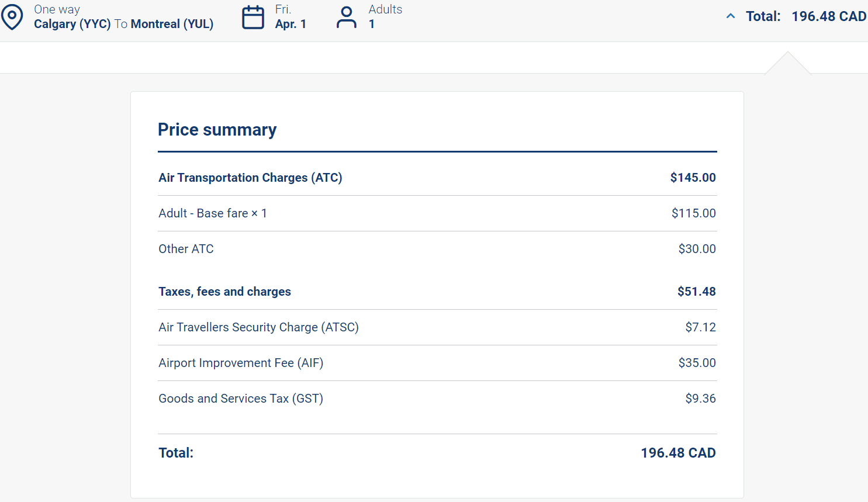Screen dimensions: 868x502
Task: Click the Total 196.48 CAD in header
Action: tap(805, 16)
